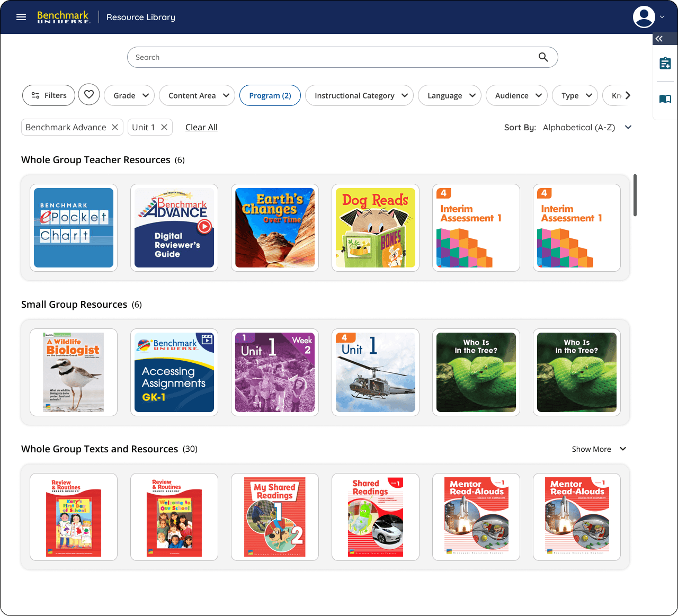Open the assignments clipboard icon in sidebar
This screenshot has width=678, height=616.
(x=665, y=63)
